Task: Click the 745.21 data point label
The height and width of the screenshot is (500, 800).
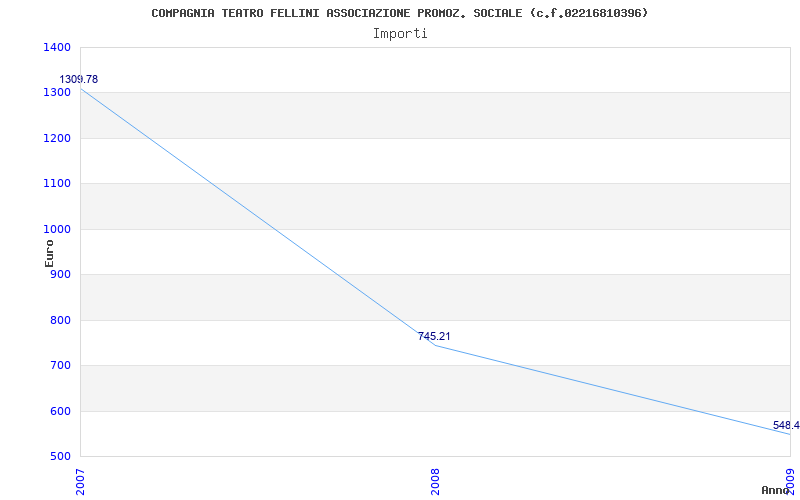Action: pos(434,336)
